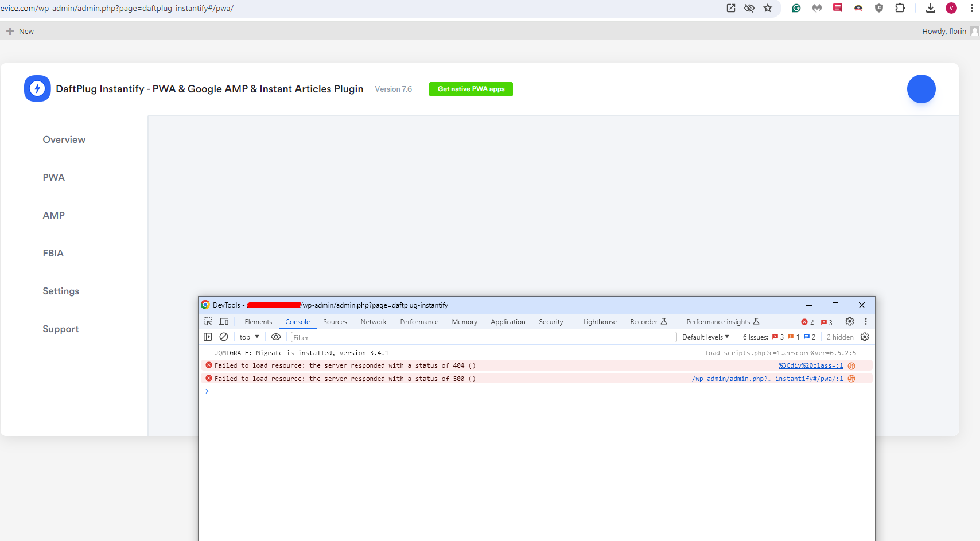Open the Howdy, florin account menu
The height and width of the screenshot is (541, 980).
point(950,31)
